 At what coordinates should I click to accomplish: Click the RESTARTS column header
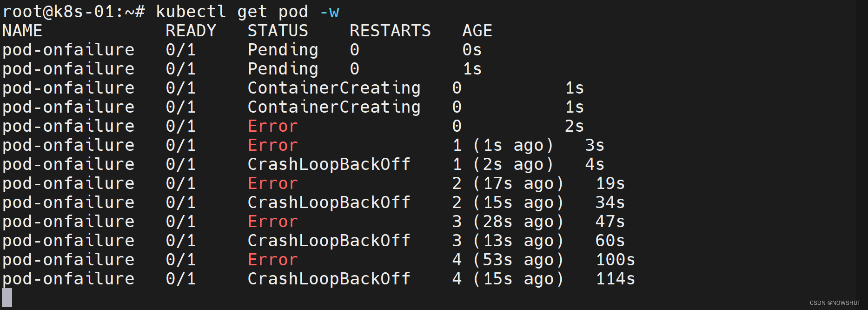click(x=390, y=31)
